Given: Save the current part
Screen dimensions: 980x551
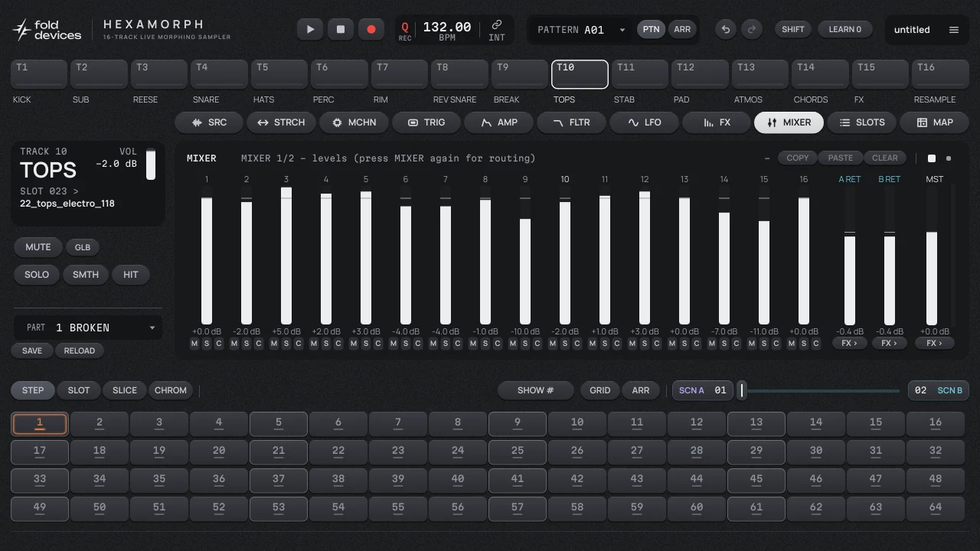Looking at the screenshot, I should [32, 350].
